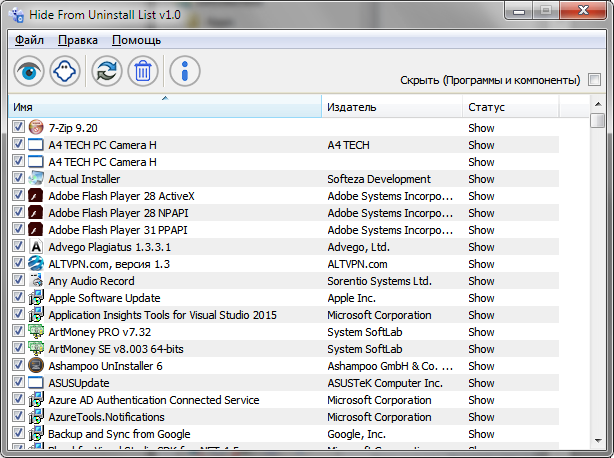Viewport: 614px width, 458px height.
Task: Click the 'Softeza Development' publisher cell
Action: tap(379, 179)
